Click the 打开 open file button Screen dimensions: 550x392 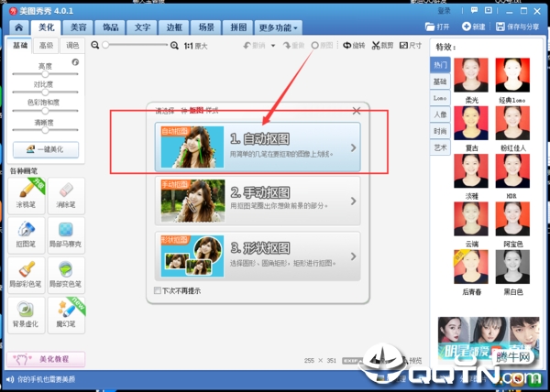[437, 27]
